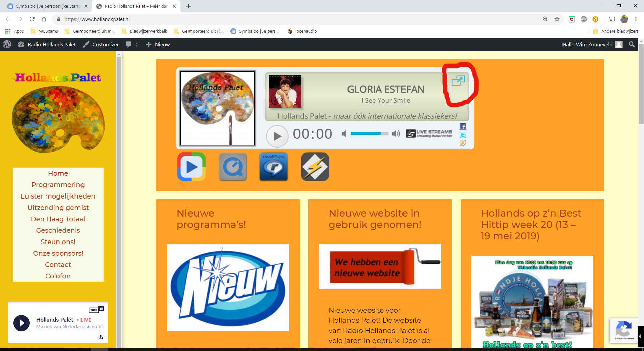This screenshot has height=351, width=644.
Task: Open WEBcams bookmark folder
Action: point(44,31)
